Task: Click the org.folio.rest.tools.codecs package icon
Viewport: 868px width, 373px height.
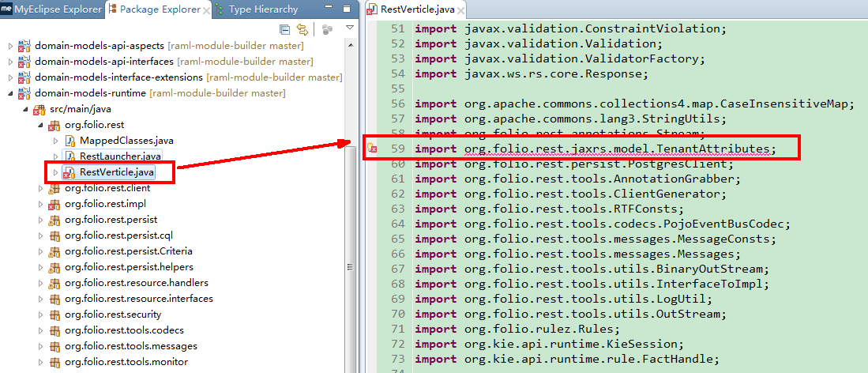Action: (54, 331)
